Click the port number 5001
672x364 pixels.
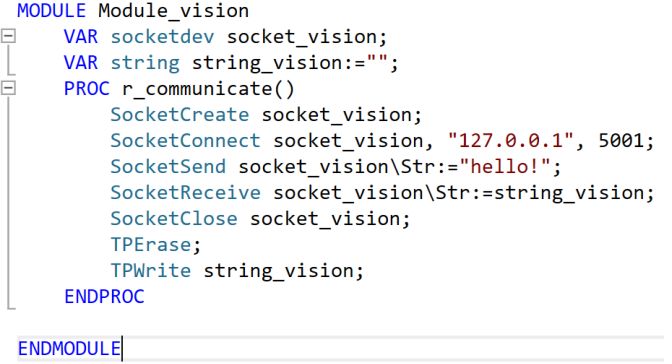coord(621,141)
